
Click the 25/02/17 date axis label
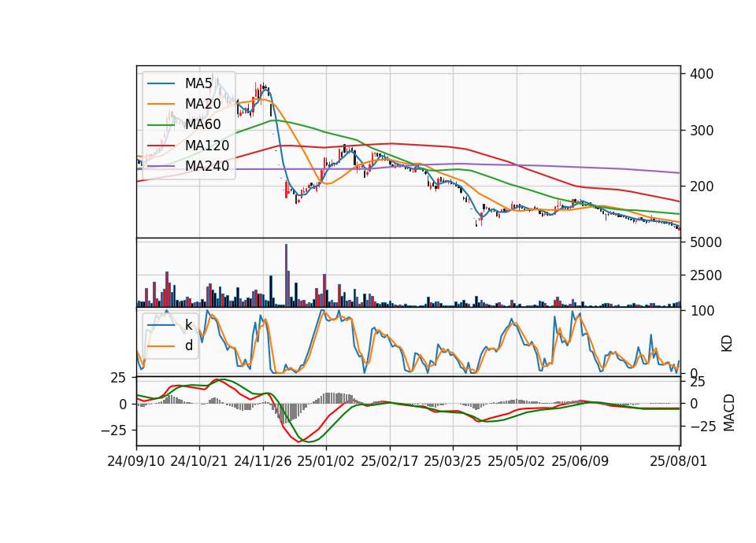tap(390, 461)
